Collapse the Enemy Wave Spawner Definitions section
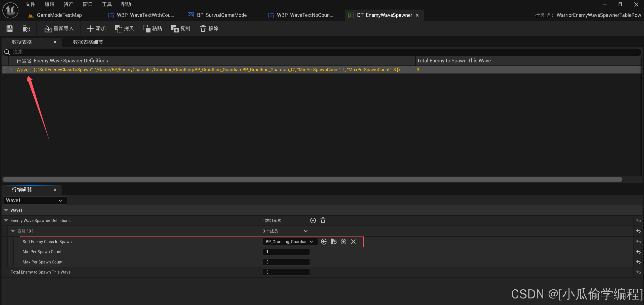Screen dimensions: 644x305 (x=6, y=220)
